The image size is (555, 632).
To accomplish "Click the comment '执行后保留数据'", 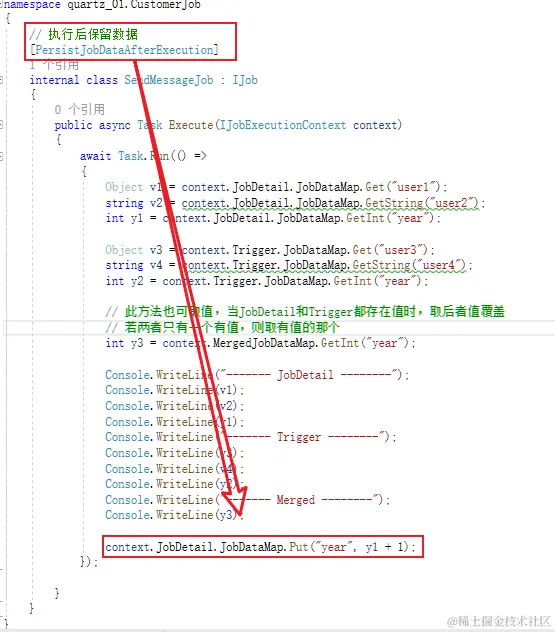I will pyautogui.click(x=93, y=34).
